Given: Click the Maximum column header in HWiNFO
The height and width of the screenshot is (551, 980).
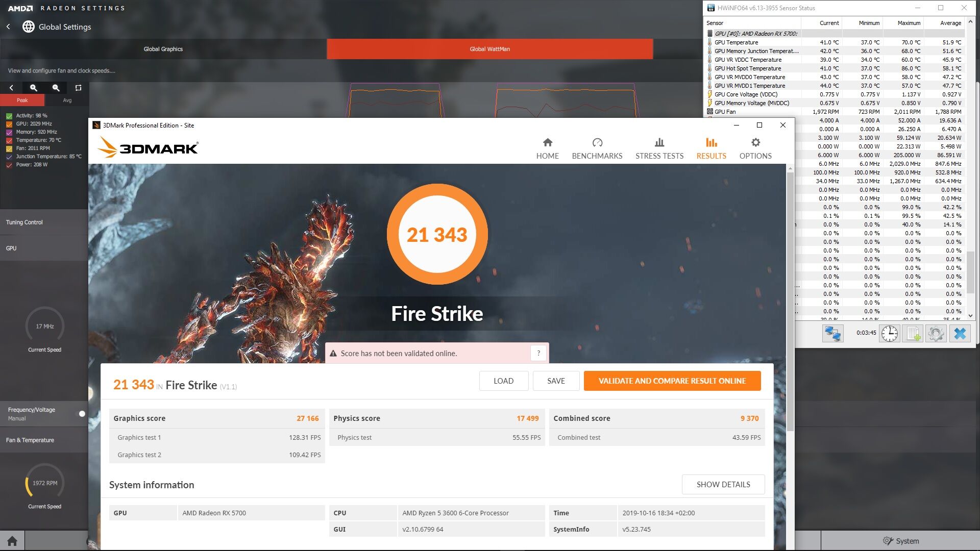Looking at the screenshot, I should point(903,23).
